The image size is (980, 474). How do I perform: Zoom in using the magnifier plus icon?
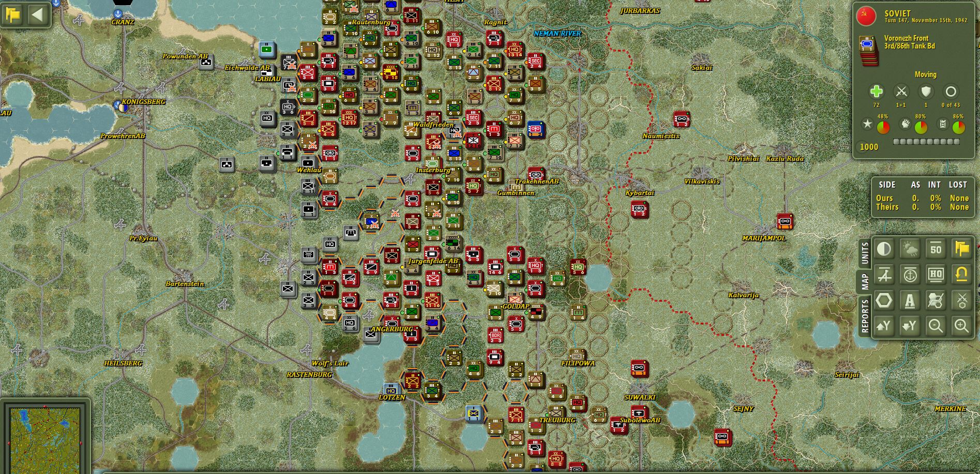tap(961, 326)
